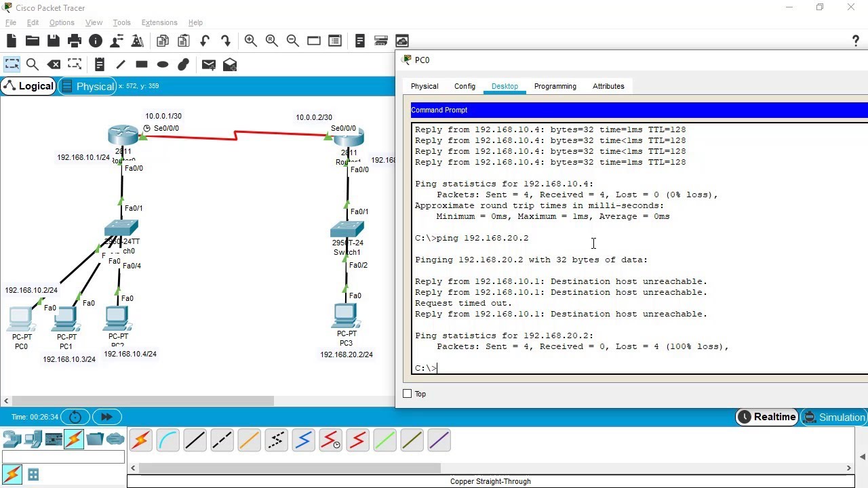Select the Console cable connection
The image size is (868, 488).
tap(167, 440)
